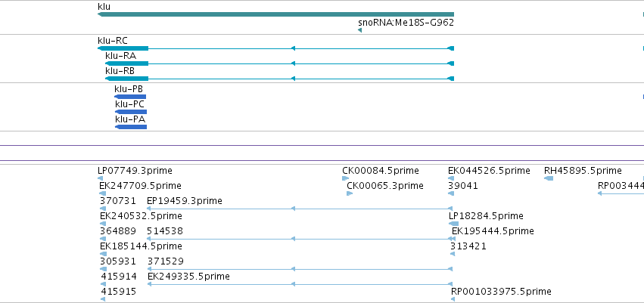
Task: Click the klu-RB left exon block
Action: coord(126,79)
